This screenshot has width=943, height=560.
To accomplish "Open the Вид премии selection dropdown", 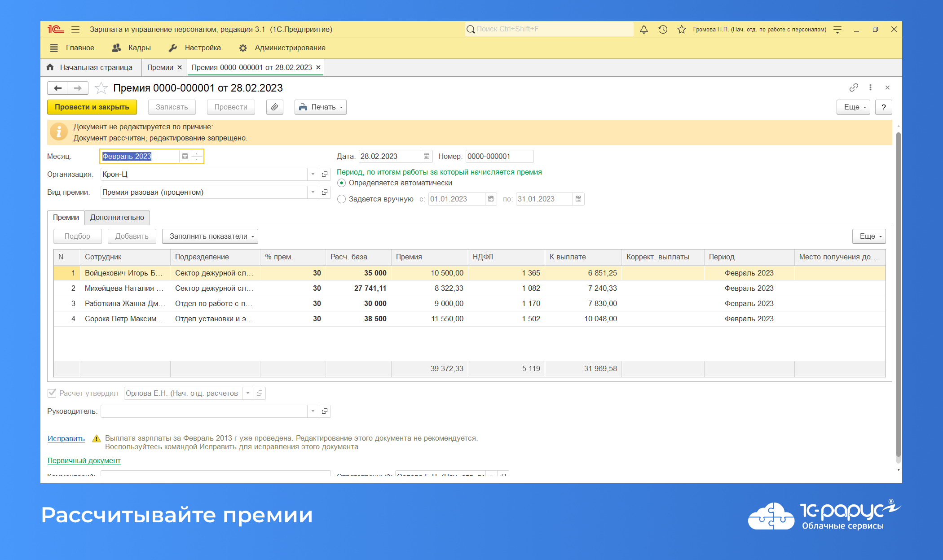I will point(313,192).
